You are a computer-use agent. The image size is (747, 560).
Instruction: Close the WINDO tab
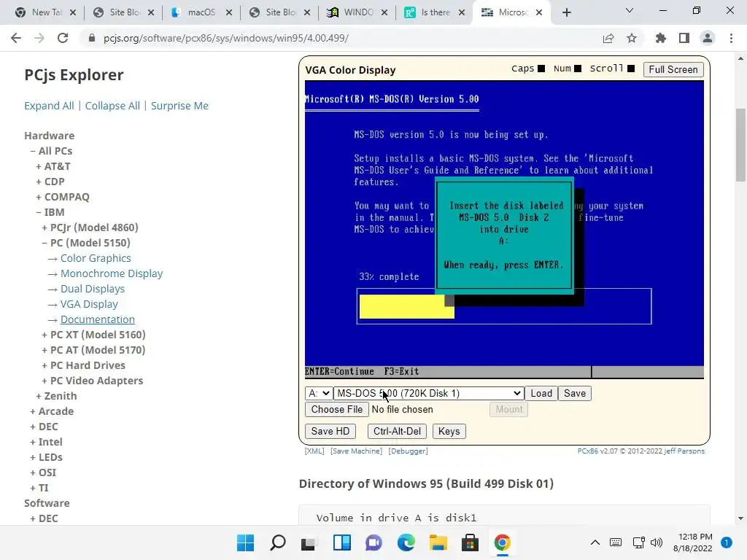point(384,12)
